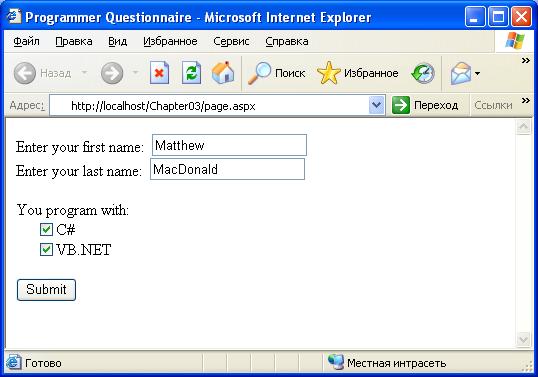Focus the first name text field
Image resolution: width=538 pixels, height=377 pixels.
click(229, 145)
